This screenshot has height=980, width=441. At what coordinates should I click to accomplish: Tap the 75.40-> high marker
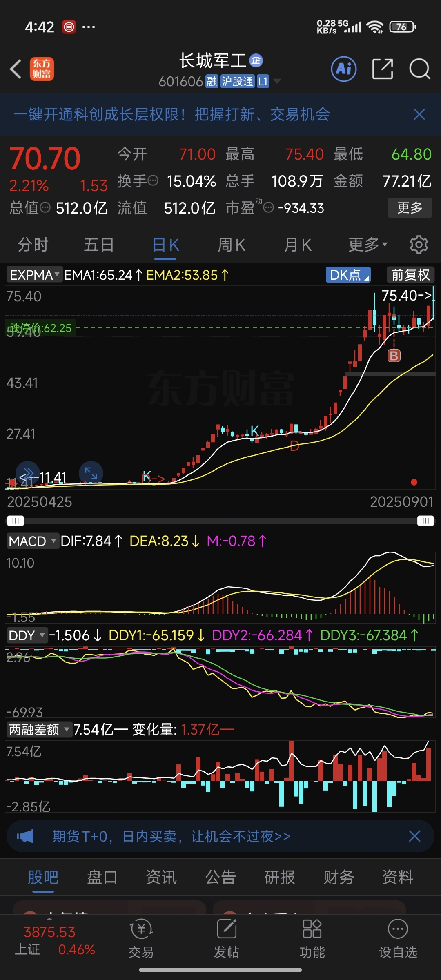coord(407,295)
